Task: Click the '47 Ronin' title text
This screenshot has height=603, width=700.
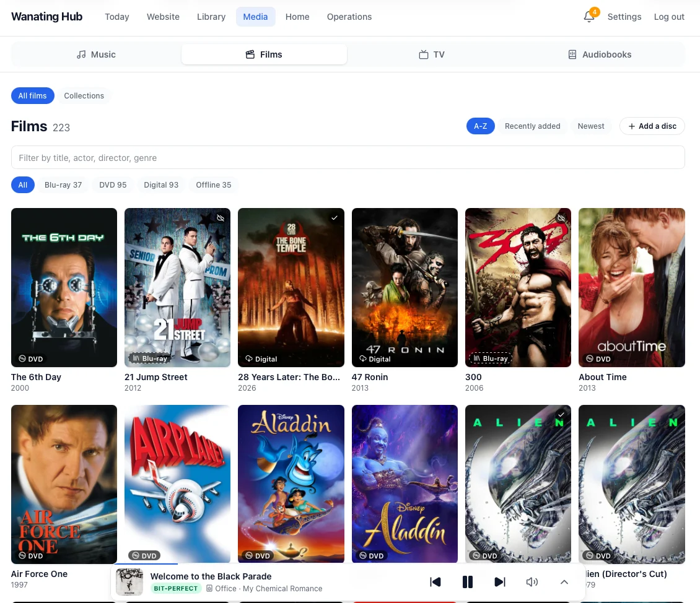Action: (x=370, y=377)
